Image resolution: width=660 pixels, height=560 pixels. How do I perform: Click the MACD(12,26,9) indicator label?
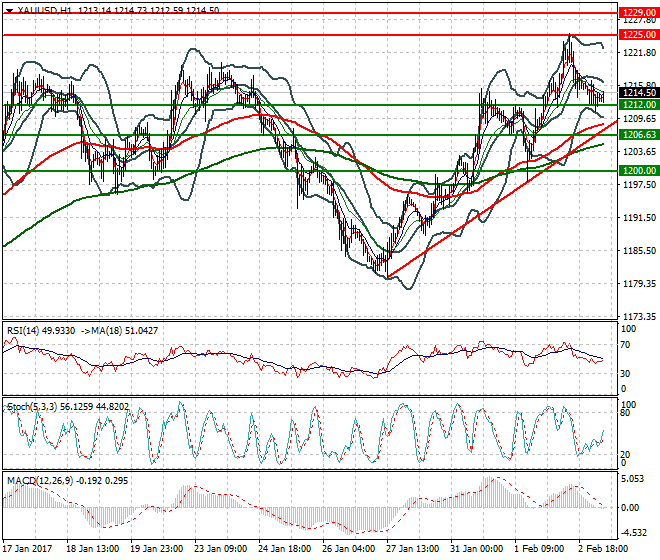point(67,481)
